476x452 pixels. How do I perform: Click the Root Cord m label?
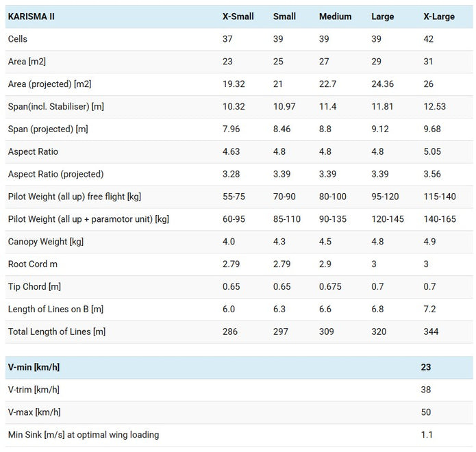pos(32,264)
